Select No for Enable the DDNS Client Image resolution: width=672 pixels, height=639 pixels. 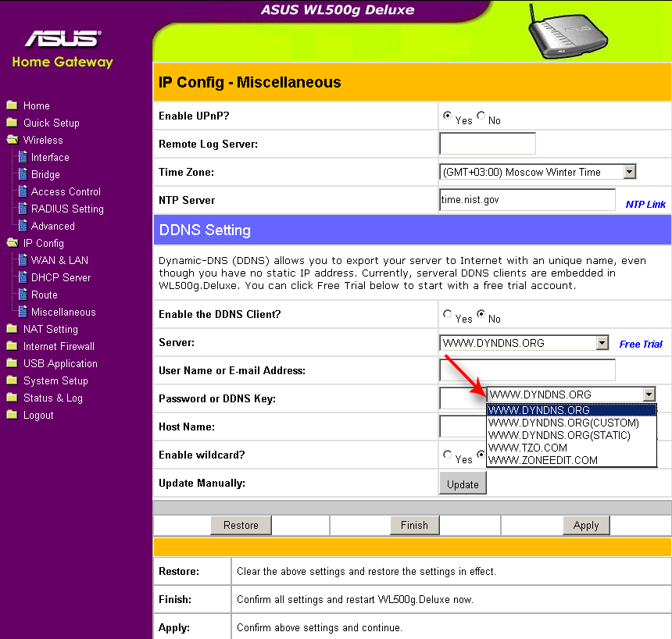(x=481, y=314)
